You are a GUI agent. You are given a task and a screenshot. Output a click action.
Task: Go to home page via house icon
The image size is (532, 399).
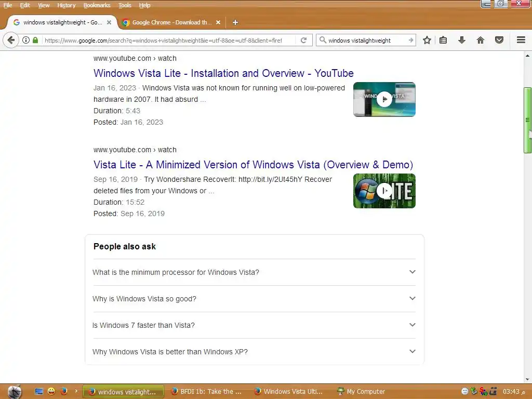480,40
